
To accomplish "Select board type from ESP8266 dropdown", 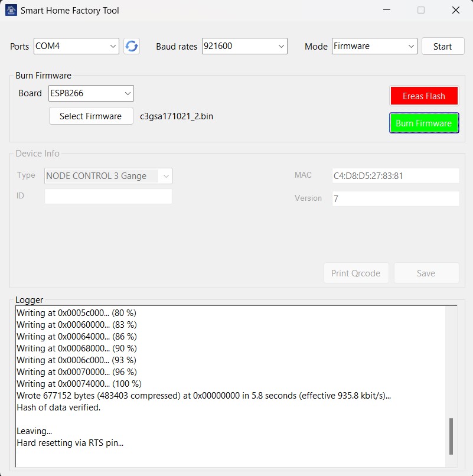I will (91, 93).
